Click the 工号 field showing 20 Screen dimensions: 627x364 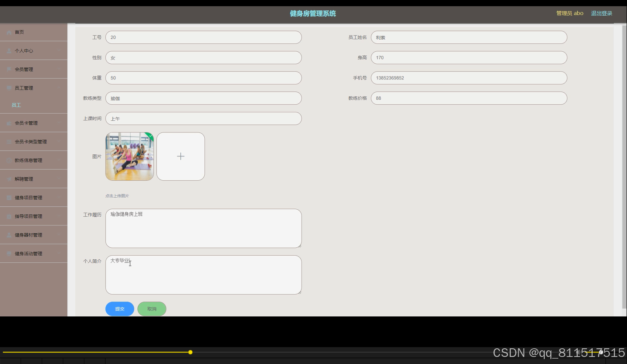point(203,37)
